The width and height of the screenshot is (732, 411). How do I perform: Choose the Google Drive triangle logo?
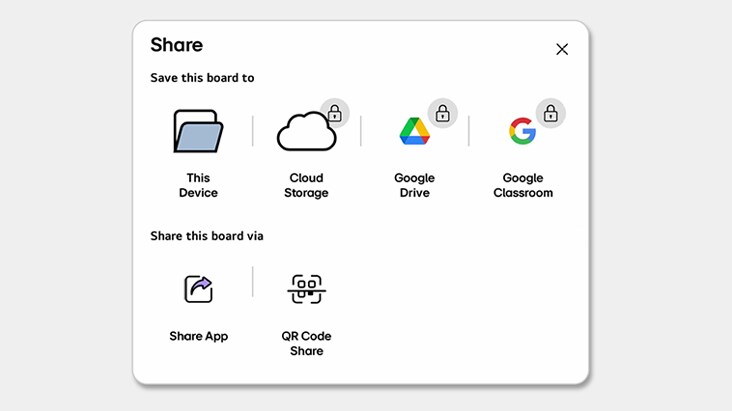click(x=414, y=132)
